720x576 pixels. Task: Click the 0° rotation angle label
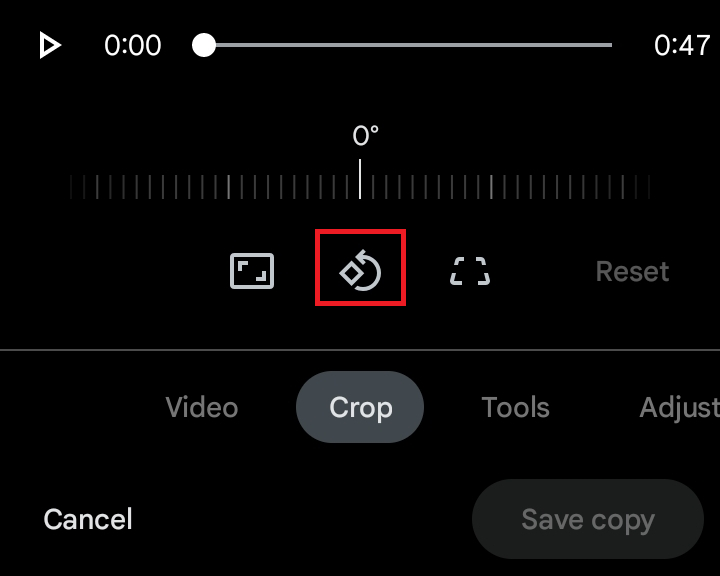click(x=365, y=135)
